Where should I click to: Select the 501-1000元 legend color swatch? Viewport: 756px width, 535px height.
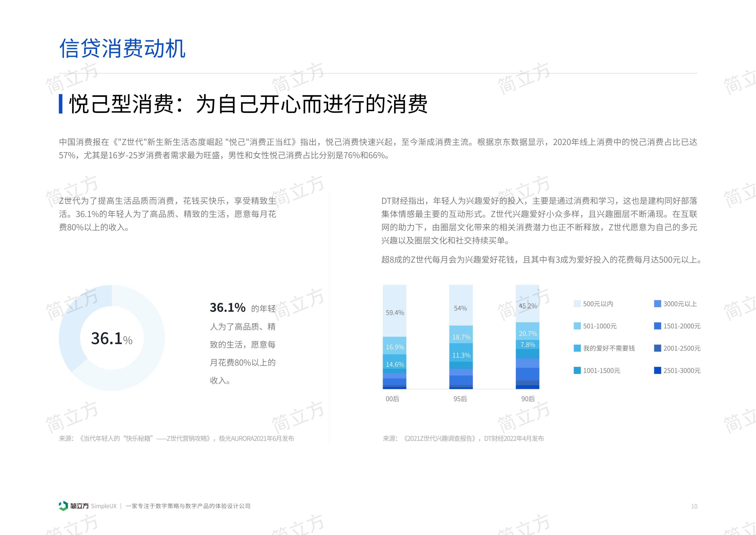(577, 326)
